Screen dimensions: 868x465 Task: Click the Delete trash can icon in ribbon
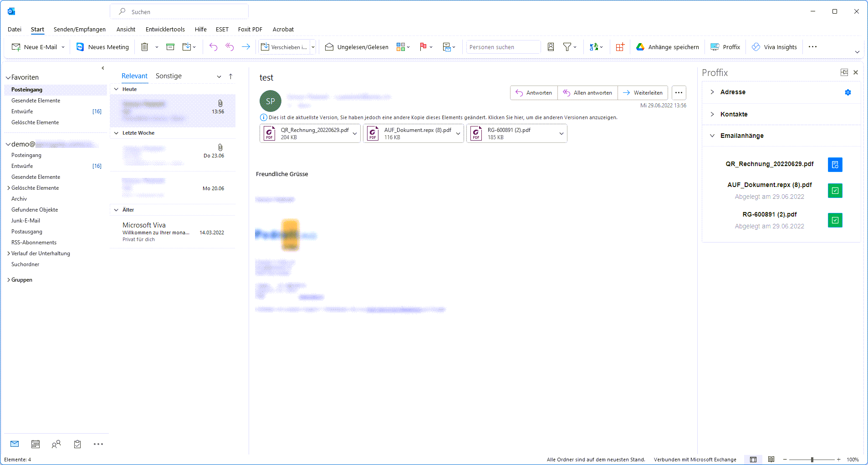coord(144,47)
